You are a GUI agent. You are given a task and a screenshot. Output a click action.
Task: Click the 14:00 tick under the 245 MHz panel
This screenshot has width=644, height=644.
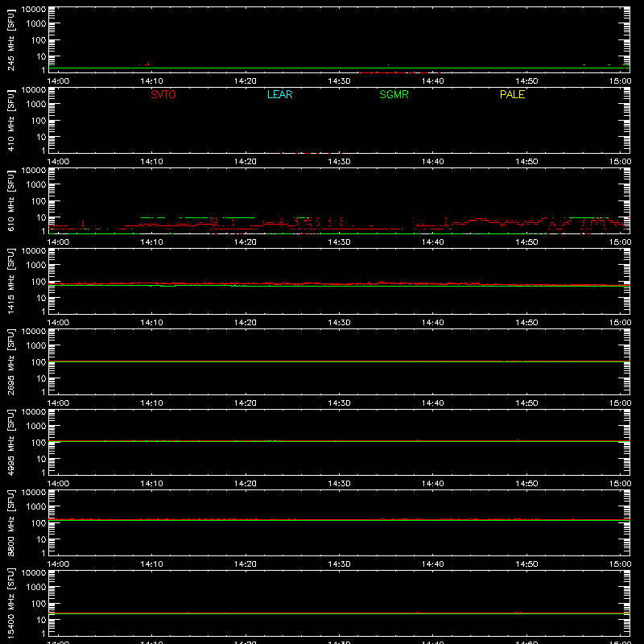click(58, 81)
